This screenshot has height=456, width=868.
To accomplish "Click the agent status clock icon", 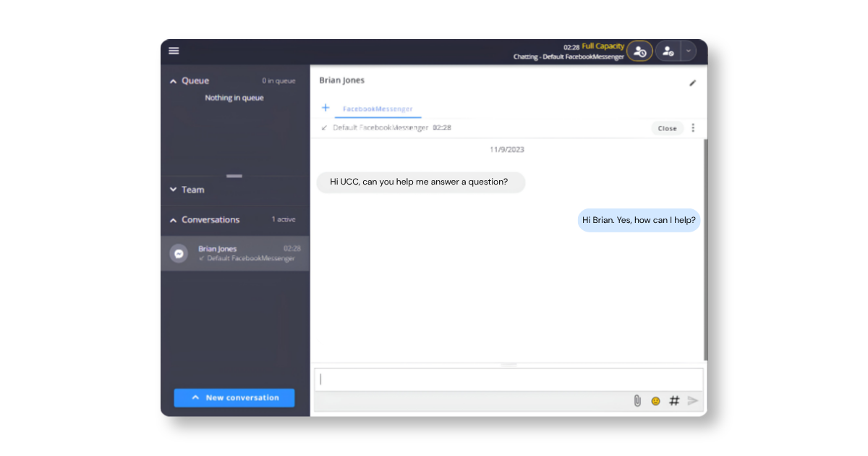I will (x=639, y=51).
